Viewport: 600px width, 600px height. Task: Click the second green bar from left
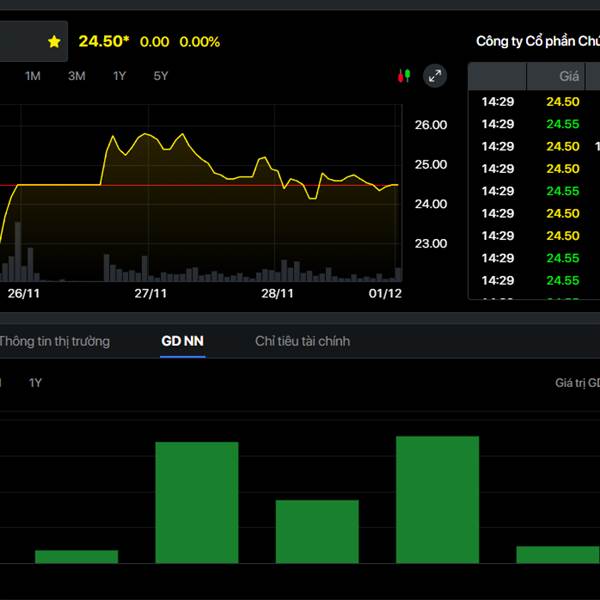(196, 503)
